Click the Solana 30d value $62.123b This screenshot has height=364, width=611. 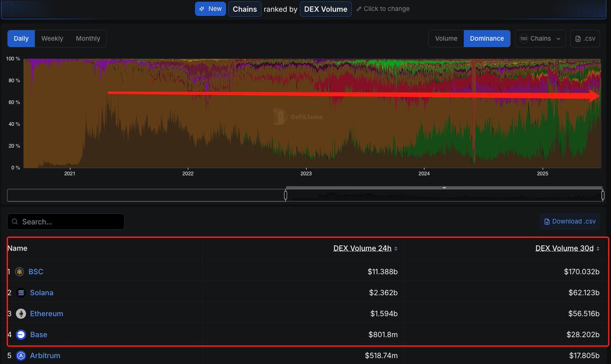583,293
